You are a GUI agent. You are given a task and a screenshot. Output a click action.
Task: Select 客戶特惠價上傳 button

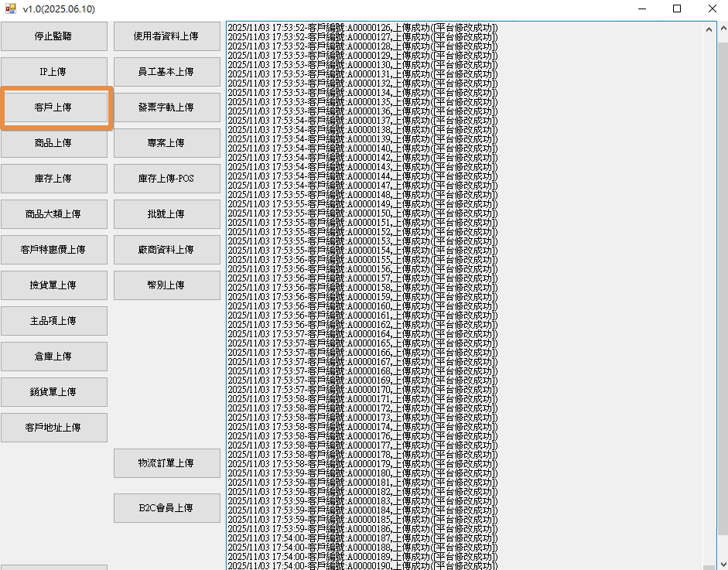tap(53, 250)
